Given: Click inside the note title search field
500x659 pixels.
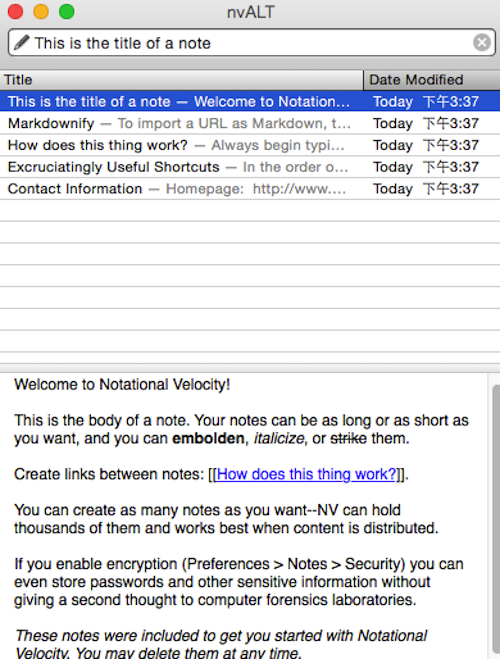Looking at the screenshot, I should click(x=251, y=42).
